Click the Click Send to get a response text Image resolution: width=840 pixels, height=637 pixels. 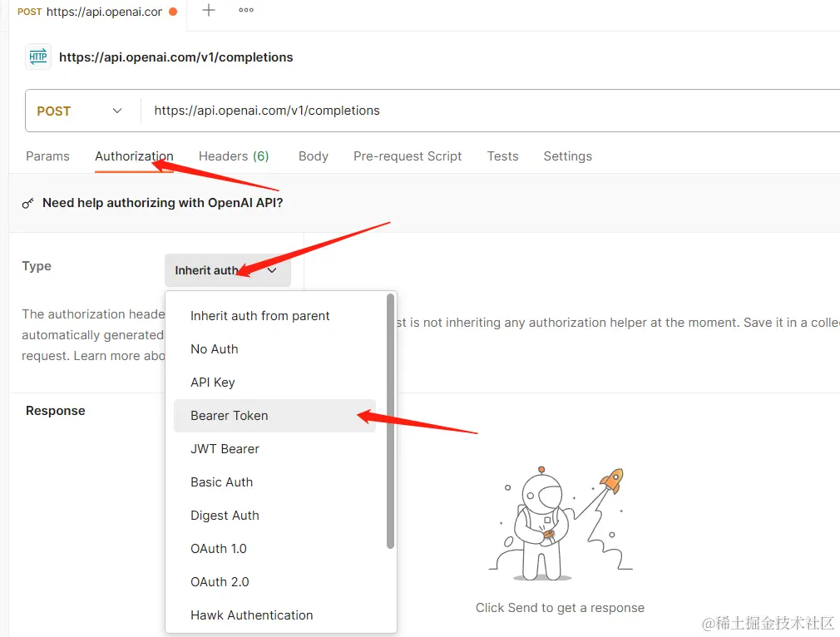560,608
